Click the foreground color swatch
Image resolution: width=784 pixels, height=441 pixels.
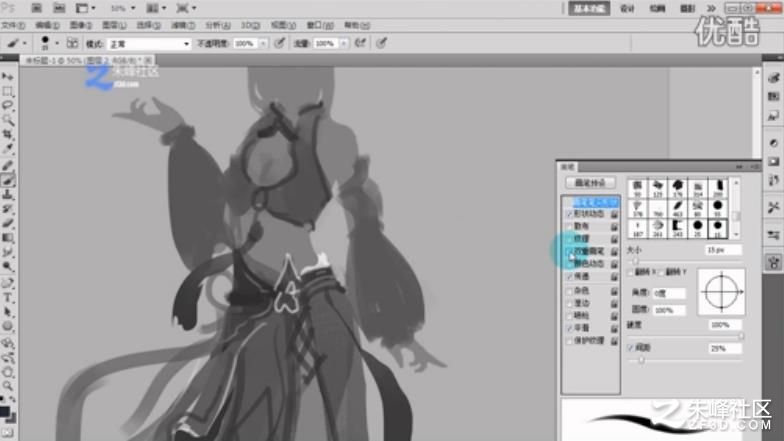coord(4,411)
